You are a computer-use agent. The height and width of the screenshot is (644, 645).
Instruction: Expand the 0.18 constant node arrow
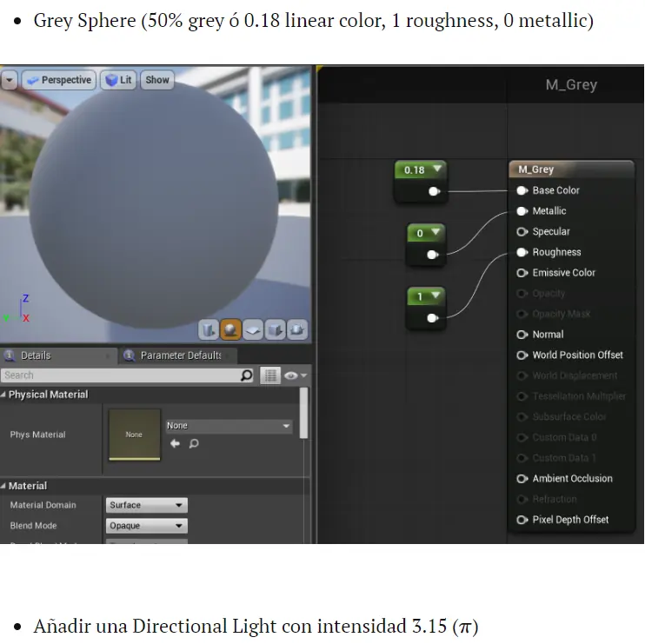437,169
